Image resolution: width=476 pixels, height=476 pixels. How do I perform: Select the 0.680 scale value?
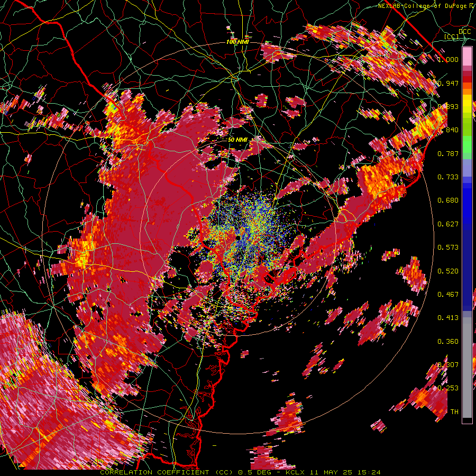point(448,200)
